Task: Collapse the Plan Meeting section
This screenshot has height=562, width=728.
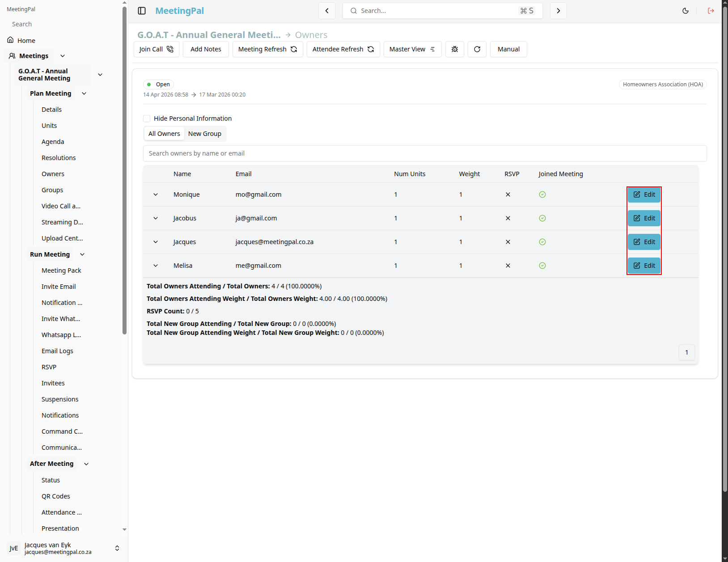Action: coord(84,93)
